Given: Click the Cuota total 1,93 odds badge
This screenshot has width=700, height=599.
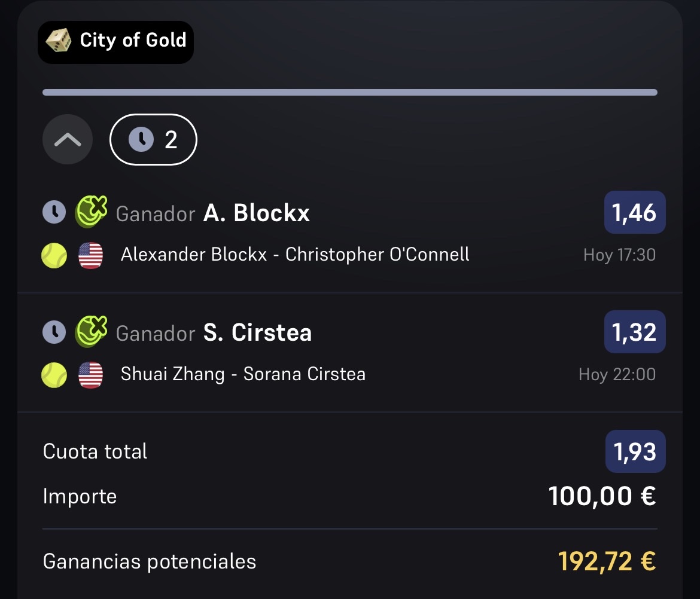Looking at the screenshot, I should [x=635, y=451].
